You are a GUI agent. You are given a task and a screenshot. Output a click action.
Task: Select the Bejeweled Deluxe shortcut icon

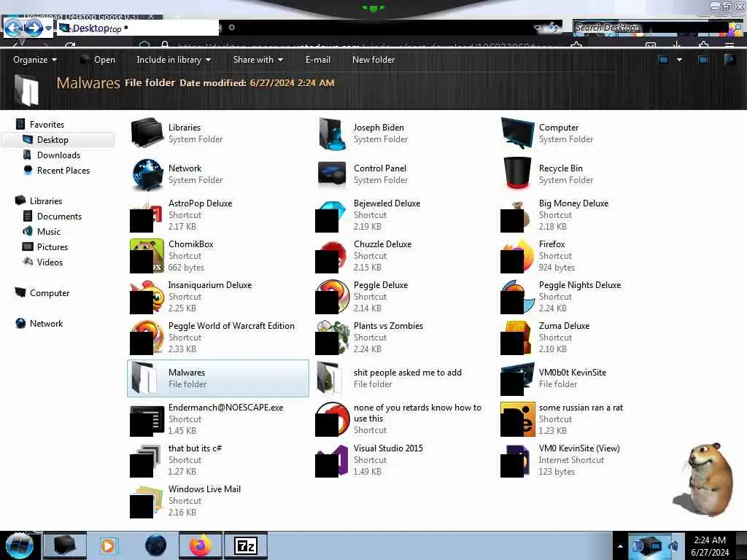pyautogui.click(x=331, y=216)
